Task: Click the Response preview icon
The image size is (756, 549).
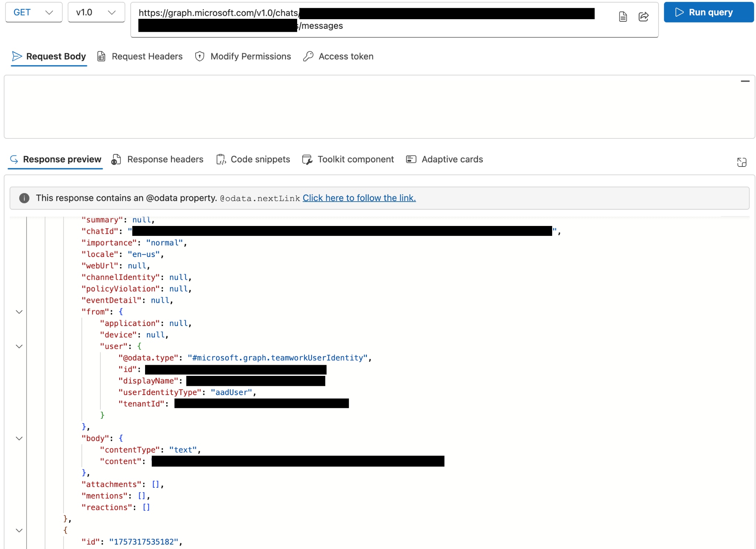Action: pos(14,159)
